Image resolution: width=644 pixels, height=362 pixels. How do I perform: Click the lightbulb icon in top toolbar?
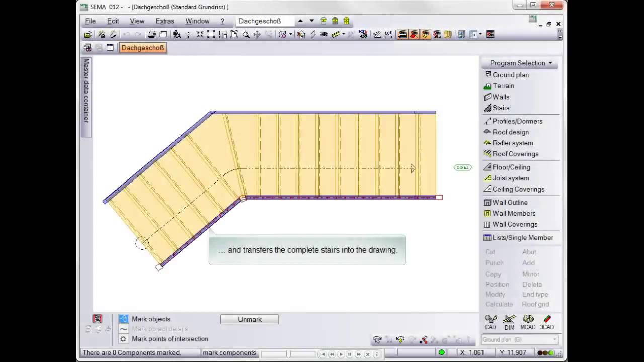click(x=188, y=35)
